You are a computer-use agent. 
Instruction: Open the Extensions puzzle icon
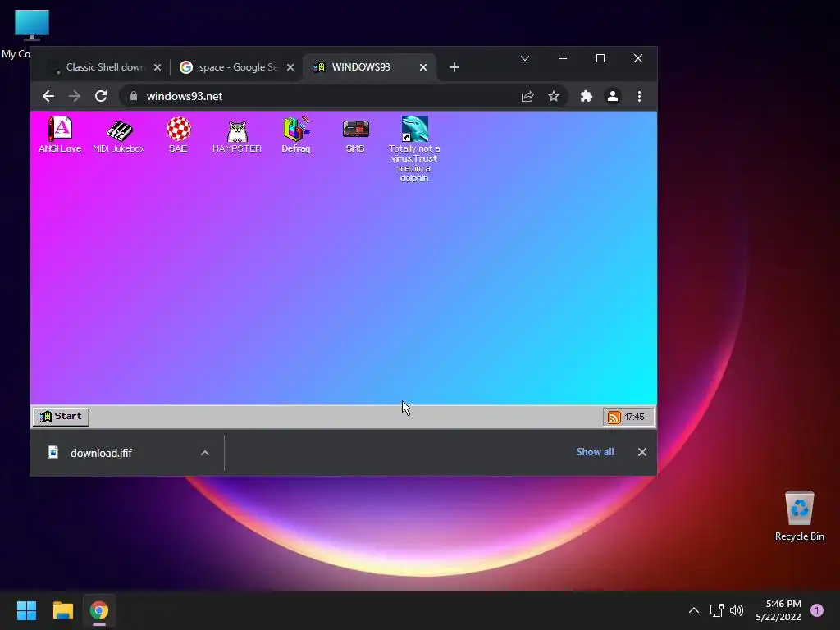click(586, 97)
